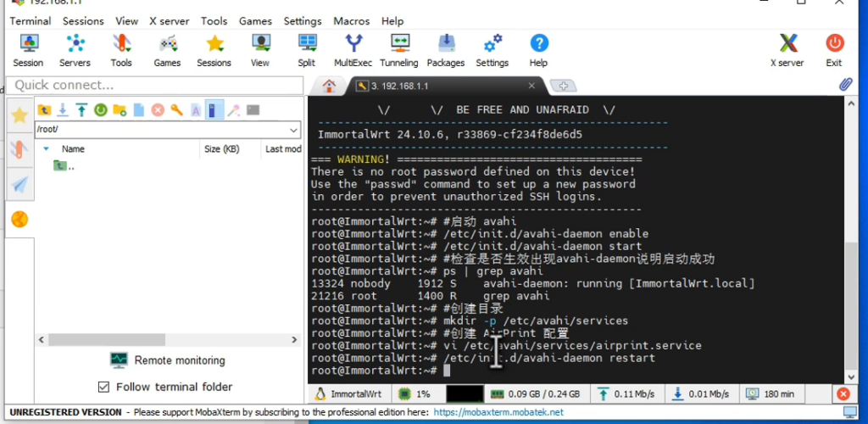
Task: Show saved Sessions via star toolbar icon
Action: (x=214, y=50)
